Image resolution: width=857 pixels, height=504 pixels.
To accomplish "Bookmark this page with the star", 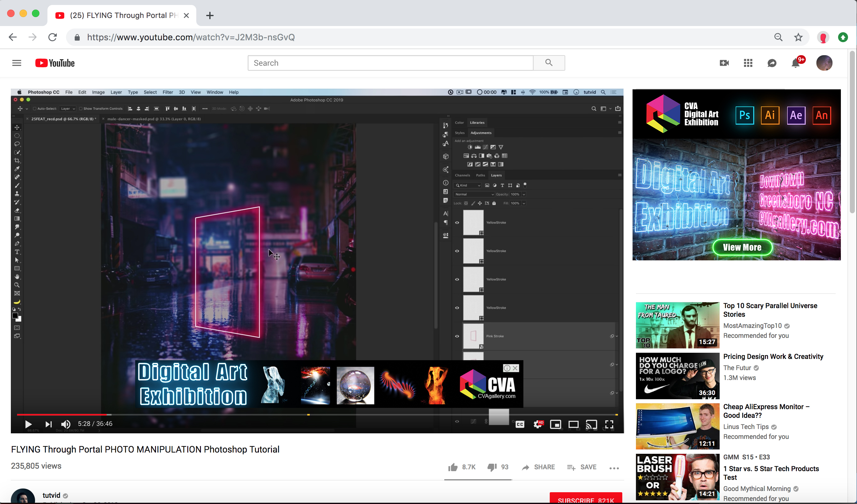I will pyautogui.click(x=798, y=37).
